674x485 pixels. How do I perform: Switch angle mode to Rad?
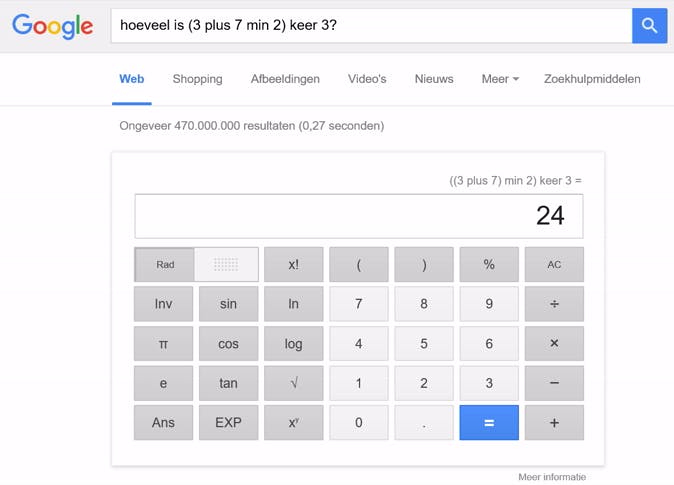165,265
